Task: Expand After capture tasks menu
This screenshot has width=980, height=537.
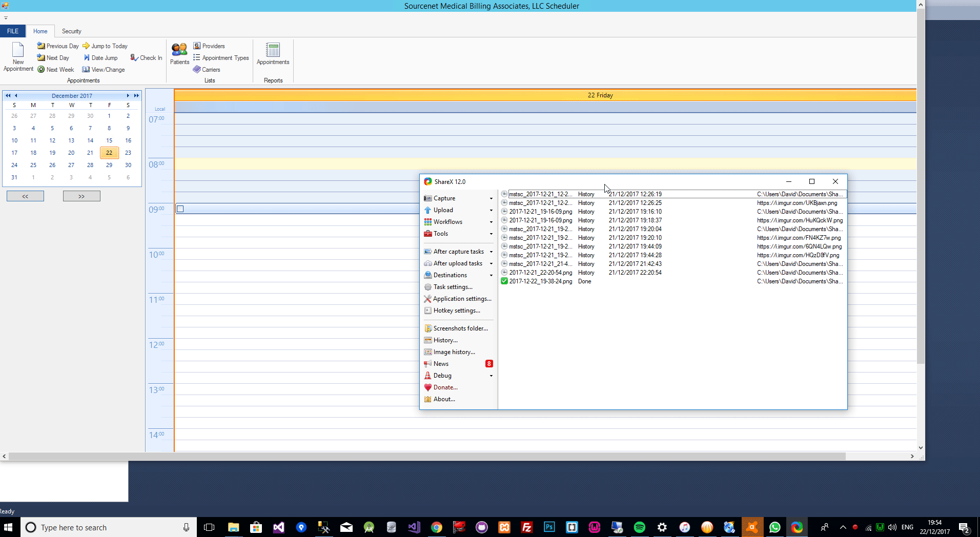Action: [x=458, y=252]
